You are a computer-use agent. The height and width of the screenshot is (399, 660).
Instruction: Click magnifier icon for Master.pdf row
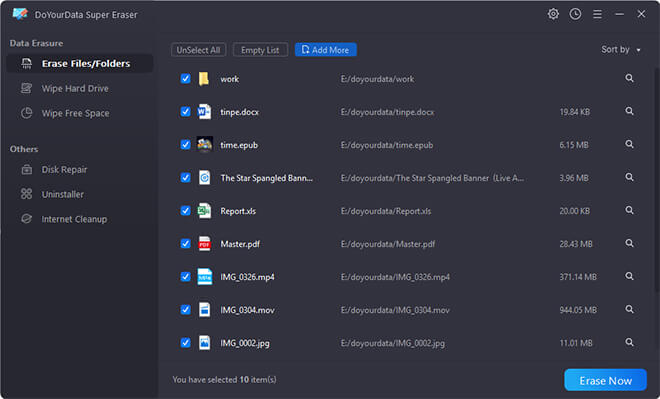point(629,243)
